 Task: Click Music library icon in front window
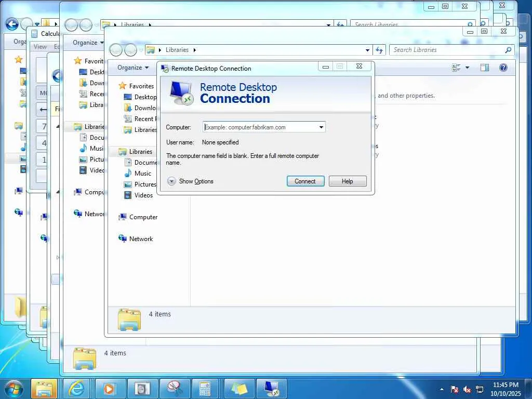click(x=128, y=174)
